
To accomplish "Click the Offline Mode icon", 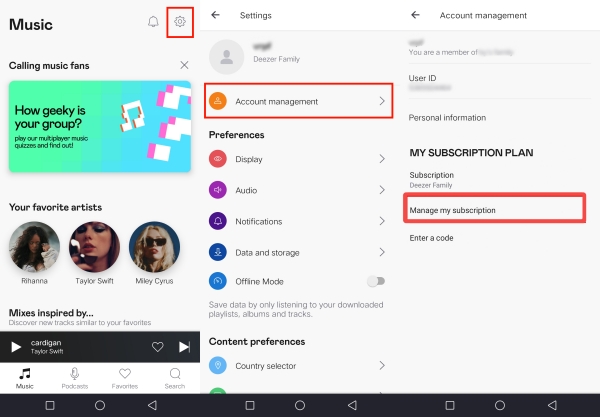I will point(218,281).
